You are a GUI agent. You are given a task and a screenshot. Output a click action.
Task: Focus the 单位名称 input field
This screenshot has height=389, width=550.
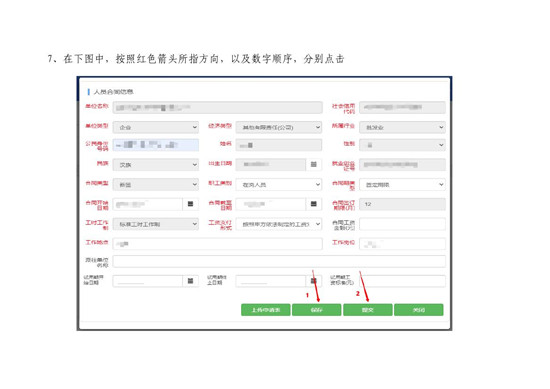[x=217, y=107]
